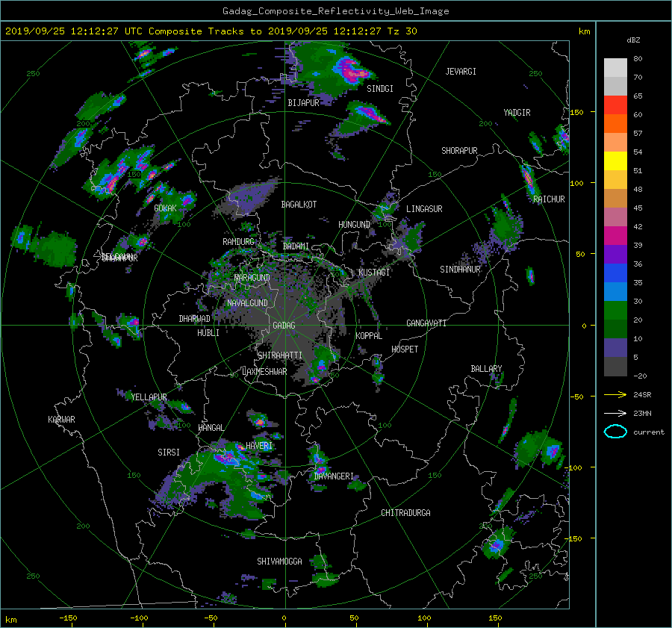Viewport: 672px width, 628px height.
Task: Click the 0 tick on bottom axis
Action: 284,618
